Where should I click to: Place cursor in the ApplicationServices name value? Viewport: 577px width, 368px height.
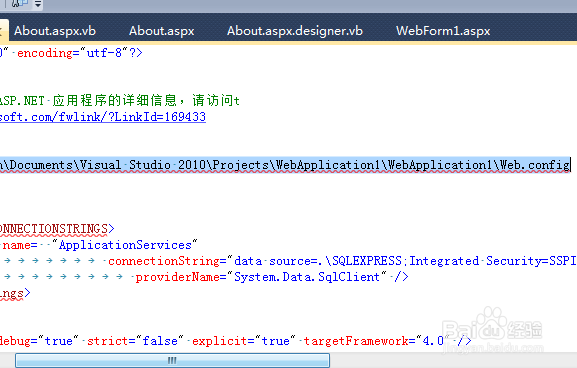125,245
